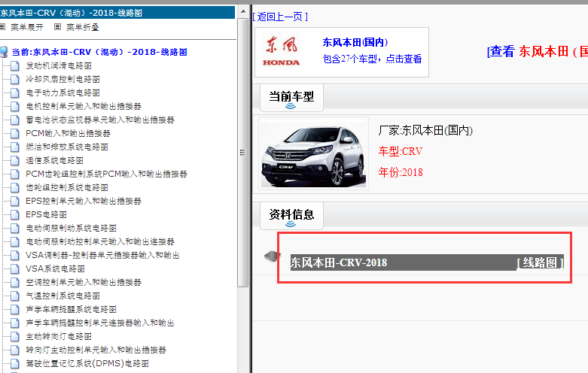The width and height of the screenshot is (588, 373).
Task: Select the 冷却风扇控制电路图 entry text
Action: [62, 80]
